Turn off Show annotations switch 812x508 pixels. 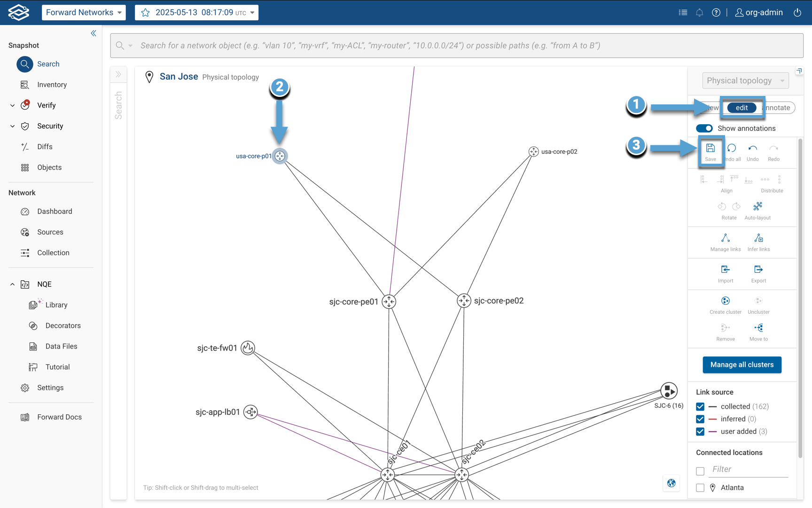(704, 128)
